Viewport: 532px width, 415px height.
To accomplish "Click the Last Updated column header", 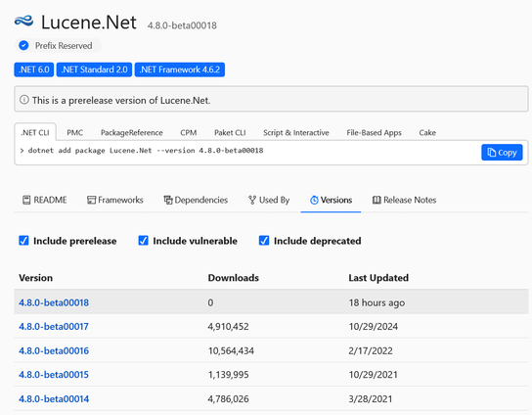I will pos(378,277).
